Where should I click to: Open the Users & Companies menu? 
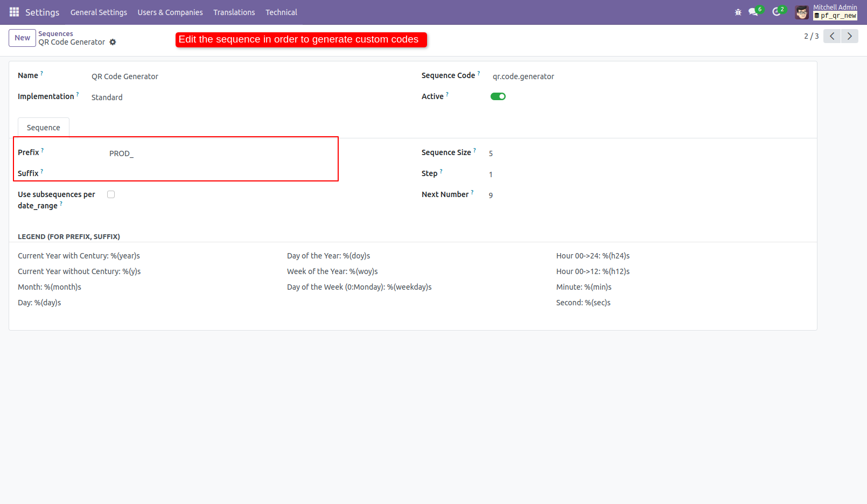170,12
